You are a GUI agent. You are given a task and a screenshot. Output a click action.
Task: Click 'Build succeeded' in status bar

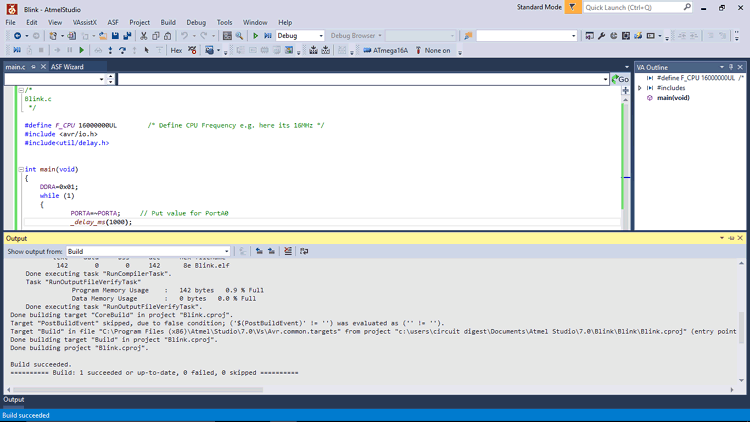tap(26, 415)
